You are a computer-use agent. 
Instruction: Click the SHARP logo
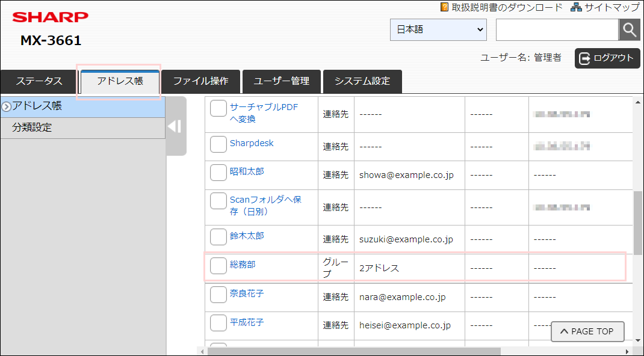click(51, 17)
